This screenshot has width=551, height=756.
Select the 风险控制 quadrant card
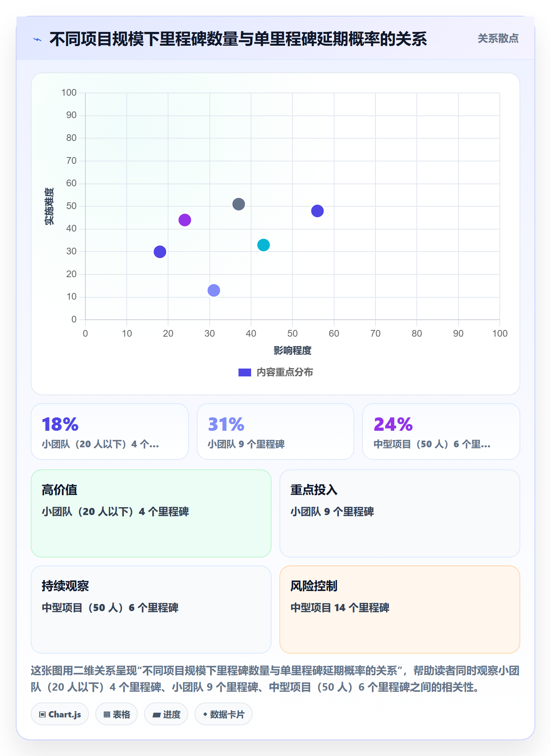tap(400, 610)
